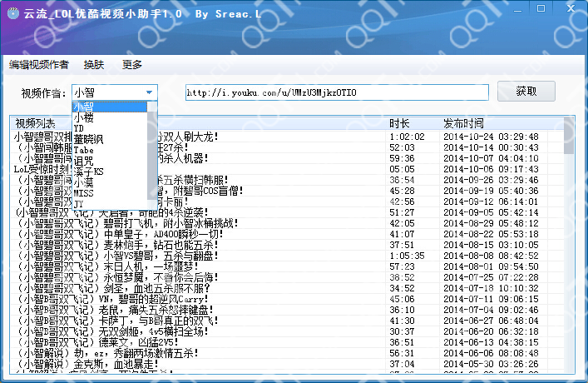Choose 董晓飒 from the author list
The image size is (588, 383).
[111, 139]
